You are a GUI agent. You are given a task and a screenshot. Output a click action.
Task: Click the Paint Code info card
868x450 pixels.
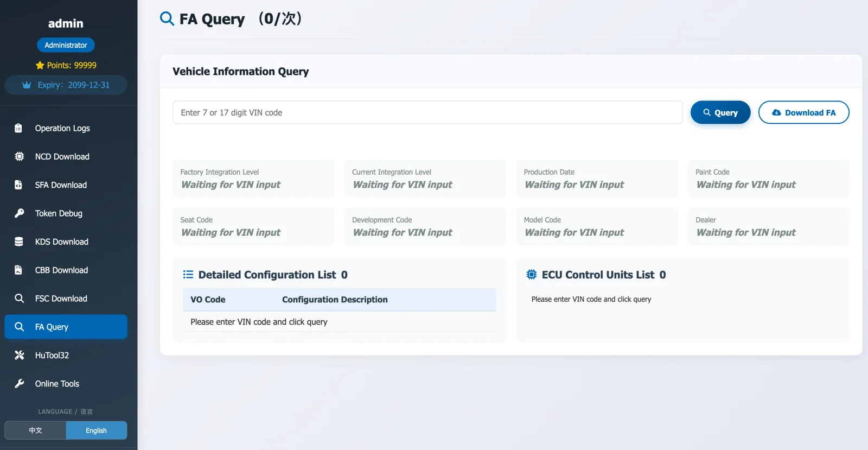click(769, 179)
